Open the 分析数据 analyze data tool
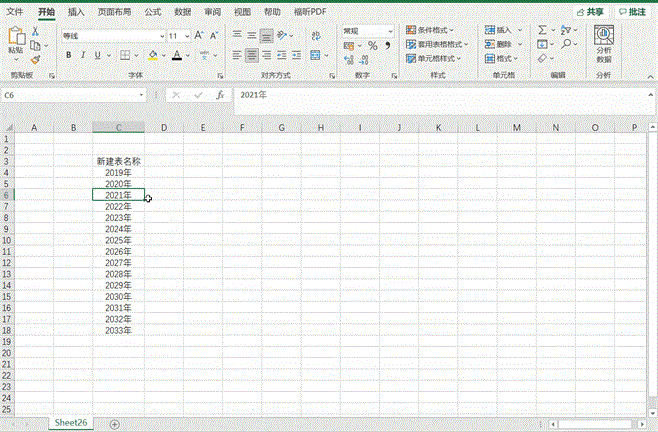658x432 pixels. coord(604,44)
